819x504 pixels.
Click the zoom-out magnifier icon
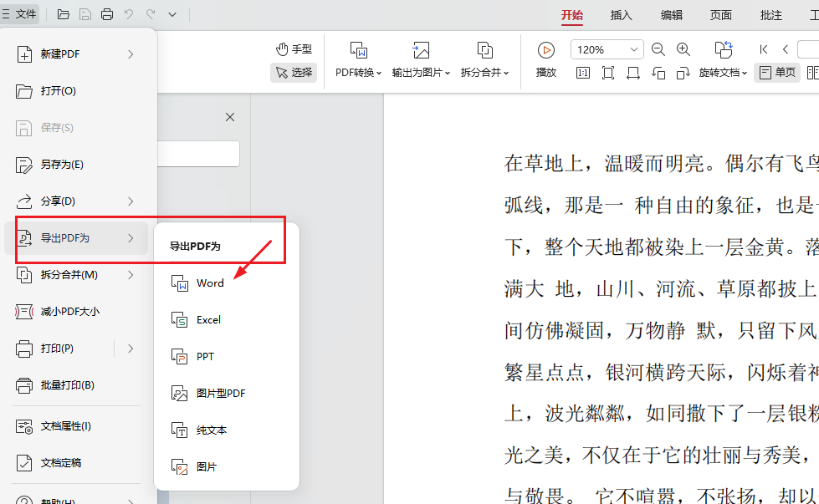coord(658,49)
